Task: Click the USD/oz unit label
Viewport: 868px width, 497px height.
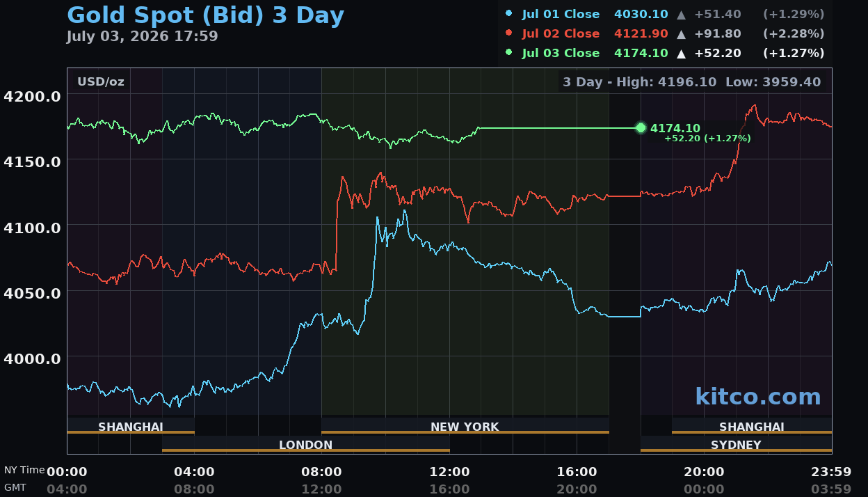Action: 101,81
